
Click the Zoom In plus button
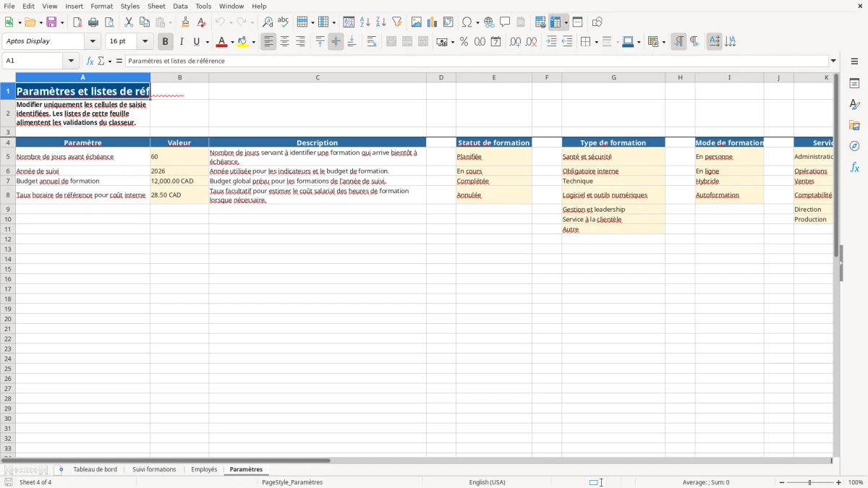pos(839,482)
